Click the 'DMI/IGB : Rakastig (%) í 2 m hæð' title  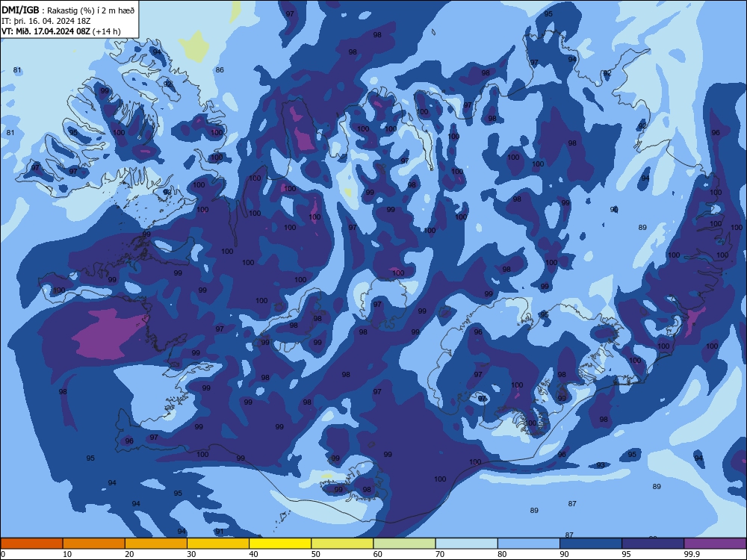coord(68,10)
